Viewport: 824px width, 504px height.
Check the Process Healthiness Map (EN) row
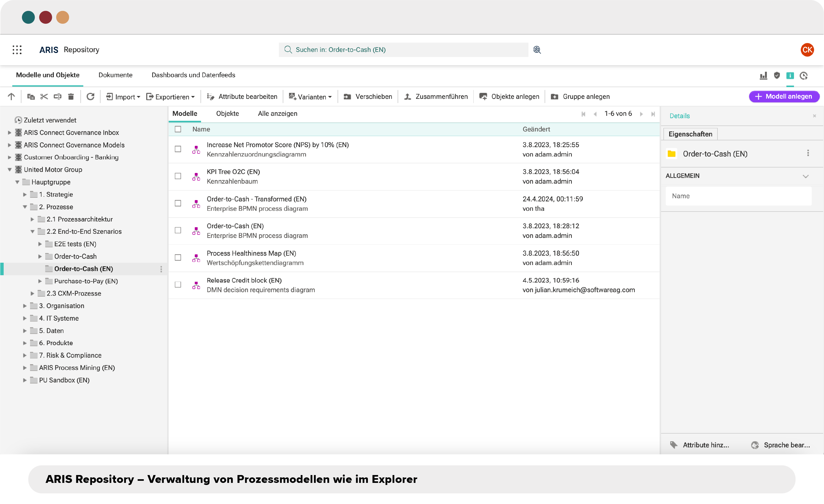178,257
